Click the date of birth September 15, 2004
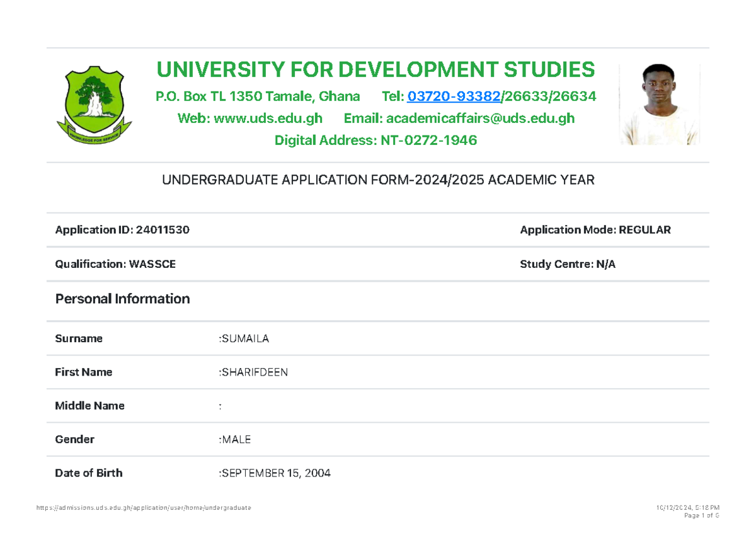This screenshot has height=535, width=756. point(275,473)
